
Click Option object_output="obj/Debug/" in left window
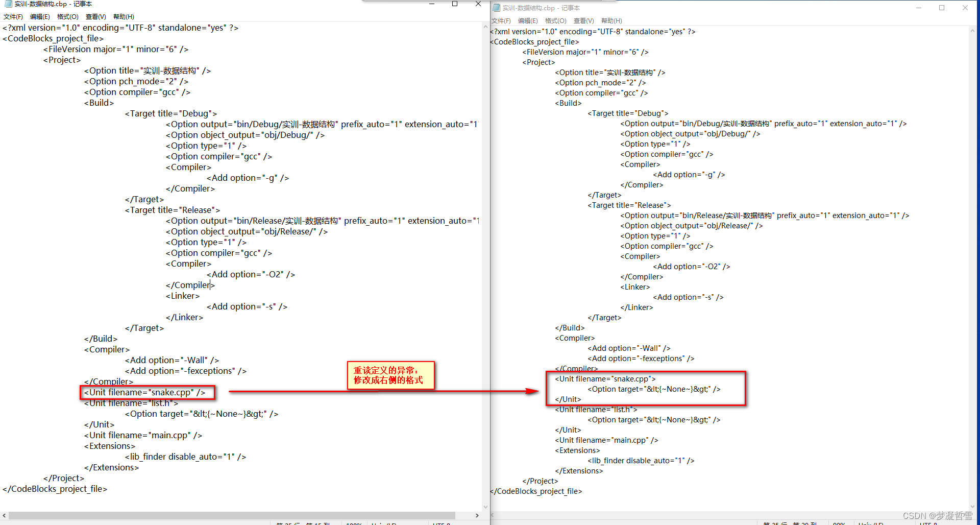point(246,135)
